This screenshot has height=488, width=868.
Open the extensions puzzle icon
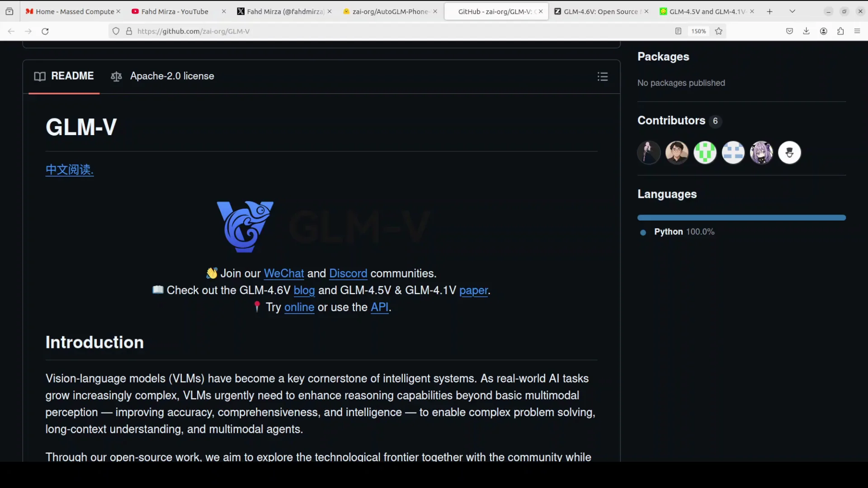click(840, 31)
